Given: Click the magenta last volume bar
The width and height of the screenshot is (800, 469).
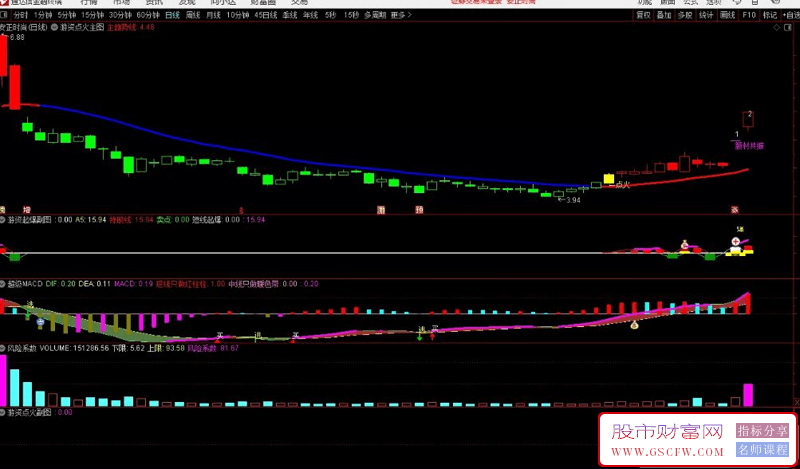Looking at the screenshot, I should pyautogui.click(x=748, y=394).
